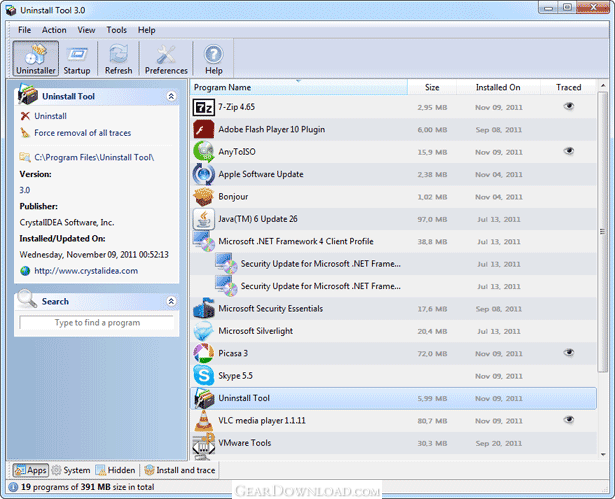Open the Uninstaller toolbar view
This screenshot has height=499, width=615.
(x=36, y=58)
